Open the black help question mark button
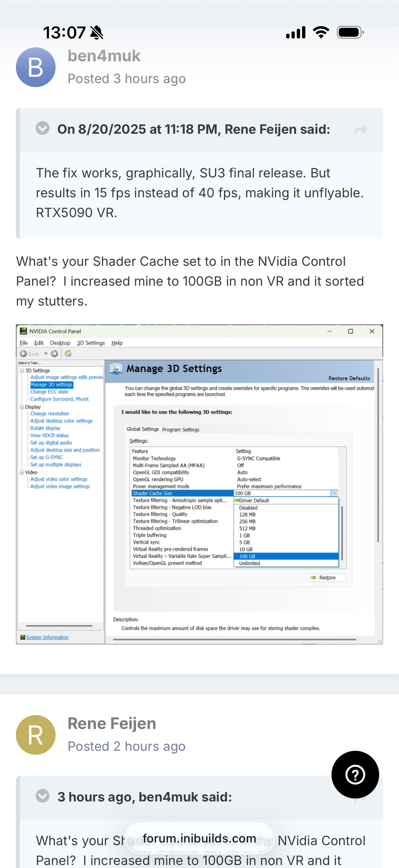The image size is (399, 868). (x=355, y=774)
